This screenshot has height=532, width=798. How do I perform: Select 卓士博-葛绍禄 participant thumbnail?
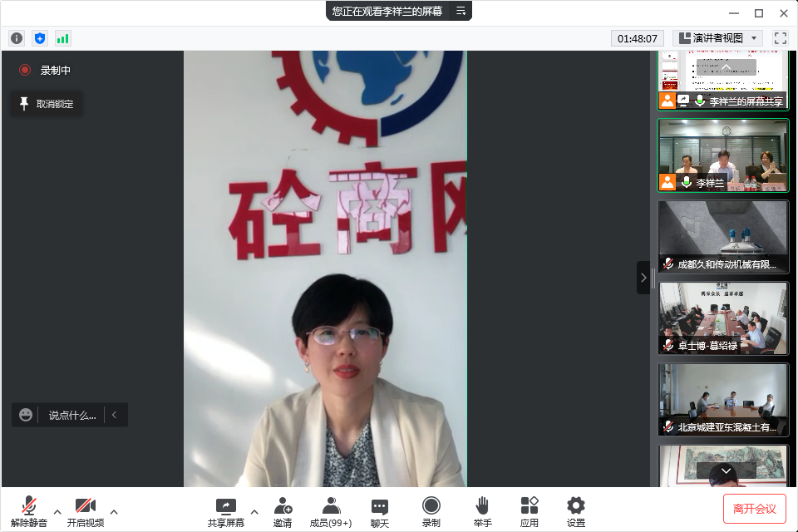click(723, 318)
